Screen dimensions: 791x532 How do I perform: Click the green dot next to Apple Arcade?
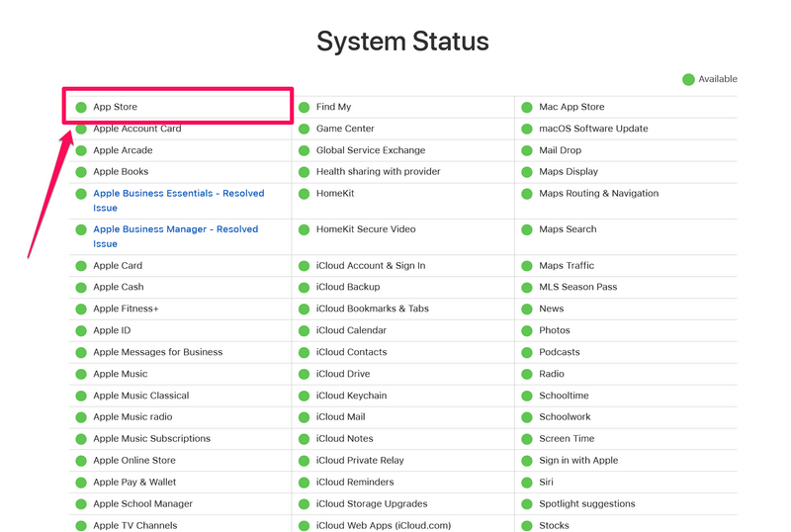[81, 150]
